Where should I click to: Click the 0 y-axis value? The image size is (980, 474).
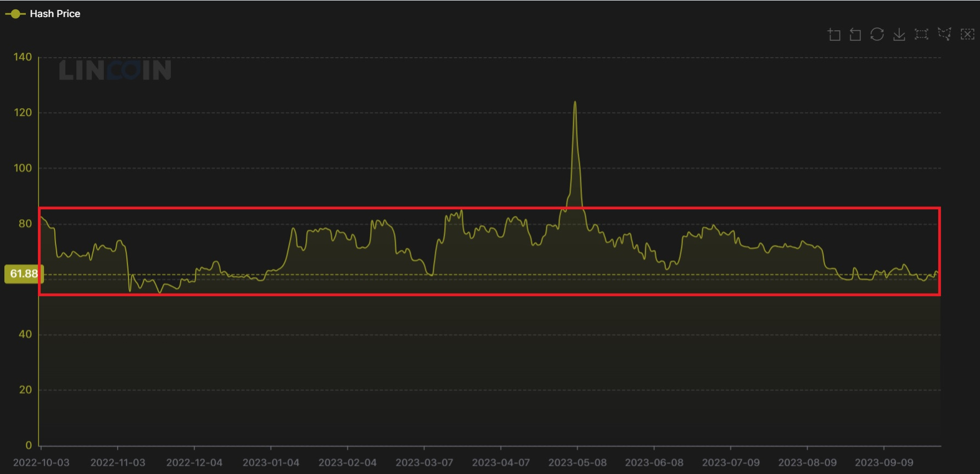pos(29,445)
